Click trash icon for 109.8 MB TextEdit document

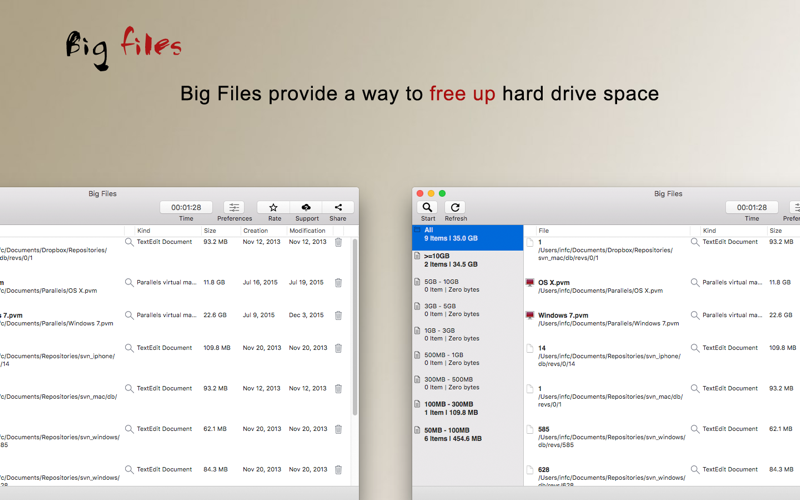pyautogui.click(x=338, y=348)
